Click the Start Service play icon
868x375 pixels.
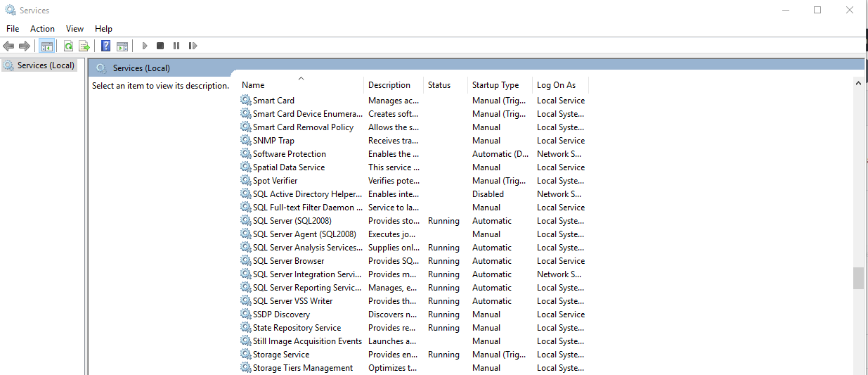click(144, 46)
